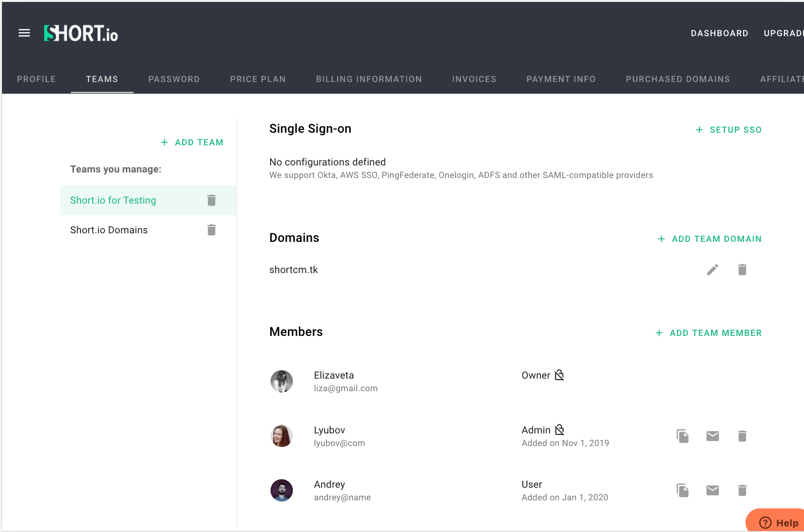Remove Andrey from the team
Screen dimensions: 804x532
coord(742,490)
